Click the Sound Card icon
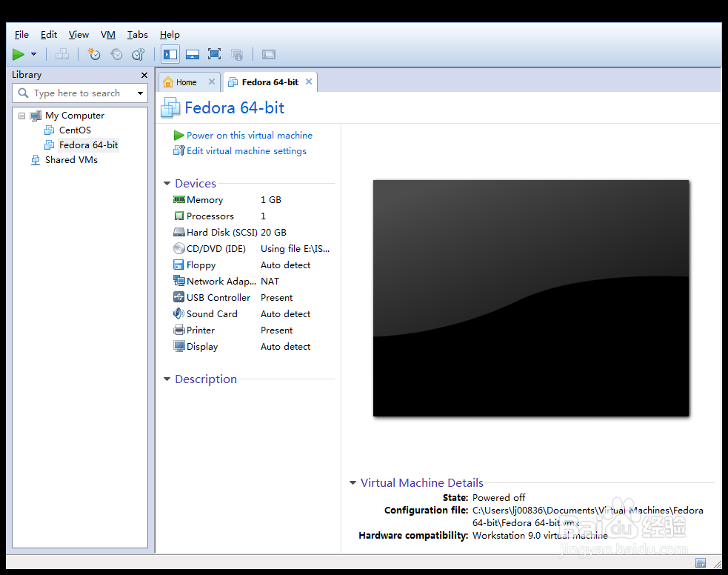This screenshot has height=575, width=728. pyautogui.click(x=178, y=313)
